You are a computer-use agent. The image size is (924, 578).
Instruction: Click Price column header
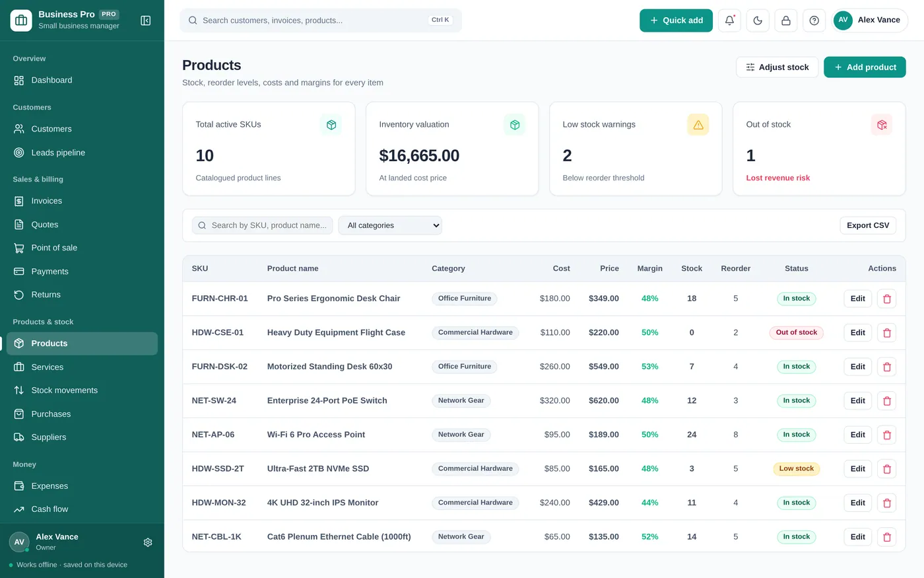pyautogui.click(x=609, y=269)
